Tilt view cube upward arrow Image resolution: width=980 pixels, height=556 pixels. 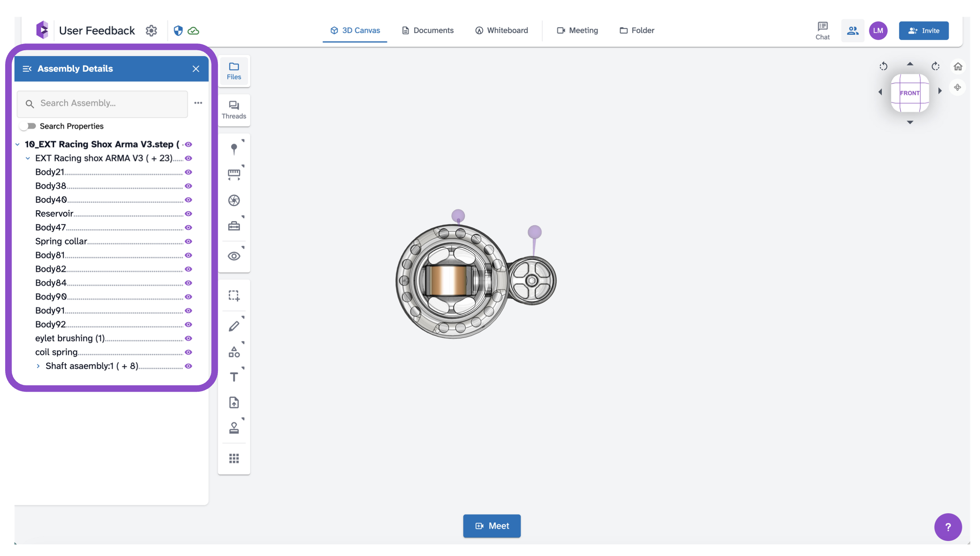910,64
